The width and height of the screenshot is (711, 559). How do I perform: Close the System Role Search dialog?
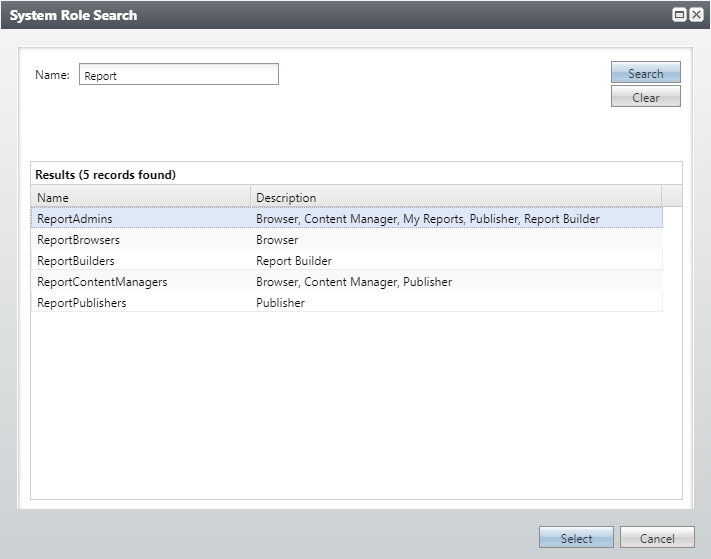(696, 15)
